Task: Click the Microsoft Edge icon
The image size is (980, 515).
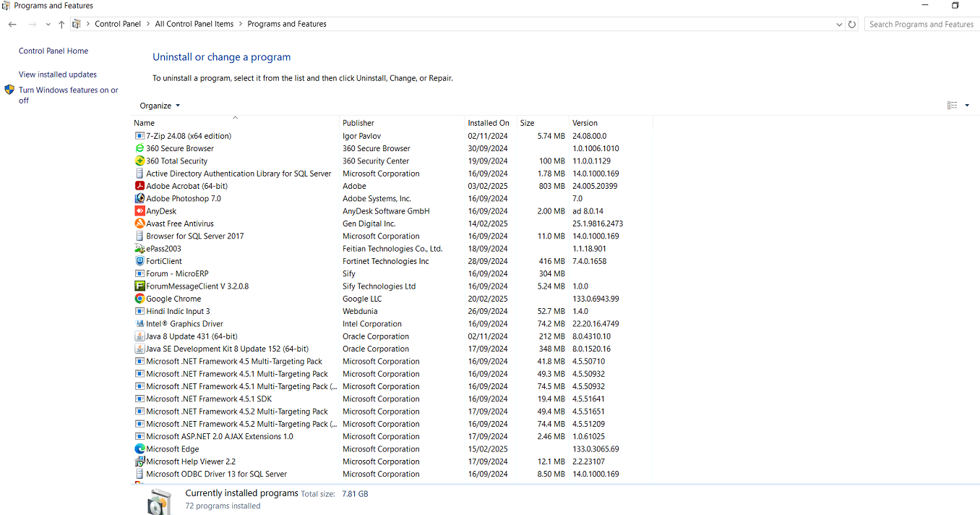Action: [139, 449]
